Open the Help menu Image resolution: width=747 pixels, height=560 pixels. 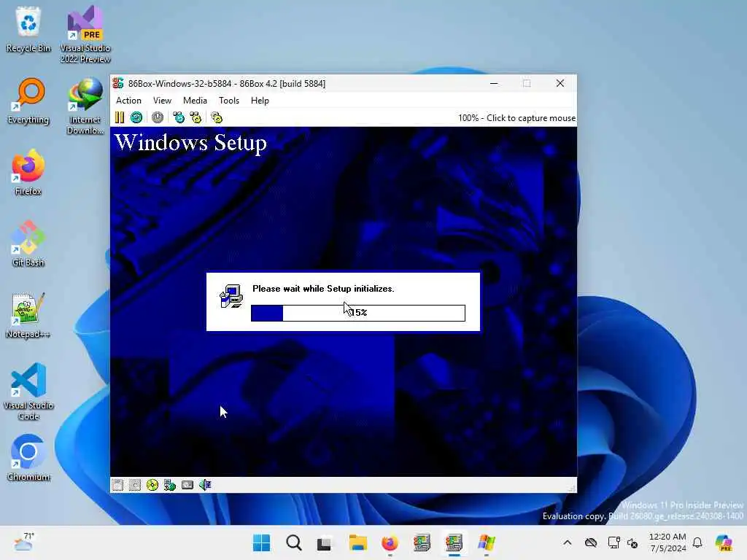260,101
